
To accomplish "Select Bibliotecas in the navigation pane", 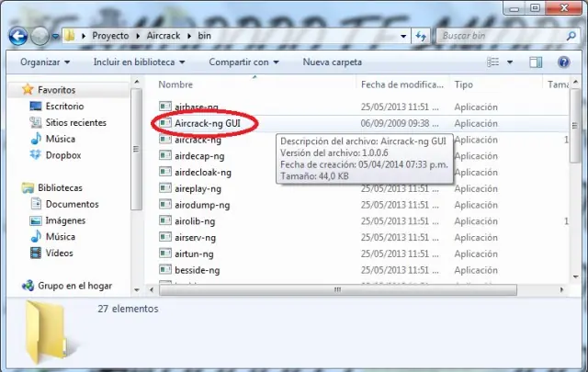I will pos(60,188).
